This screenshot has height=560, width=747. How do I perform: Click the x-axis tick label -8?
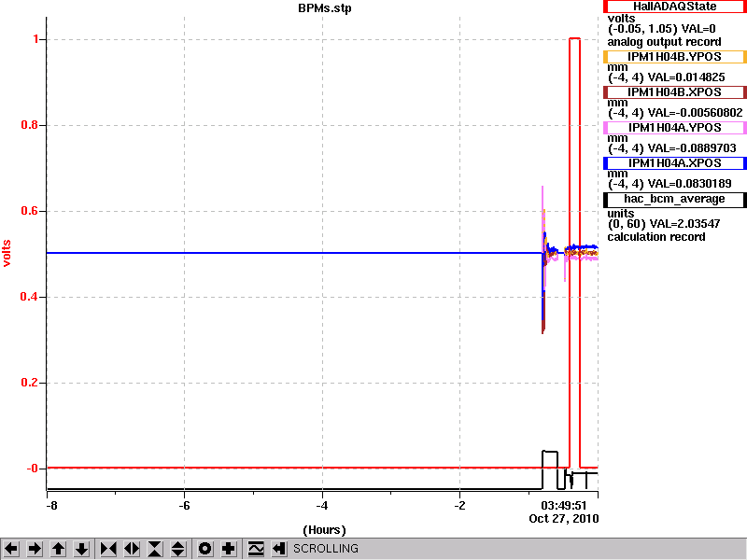51,505
